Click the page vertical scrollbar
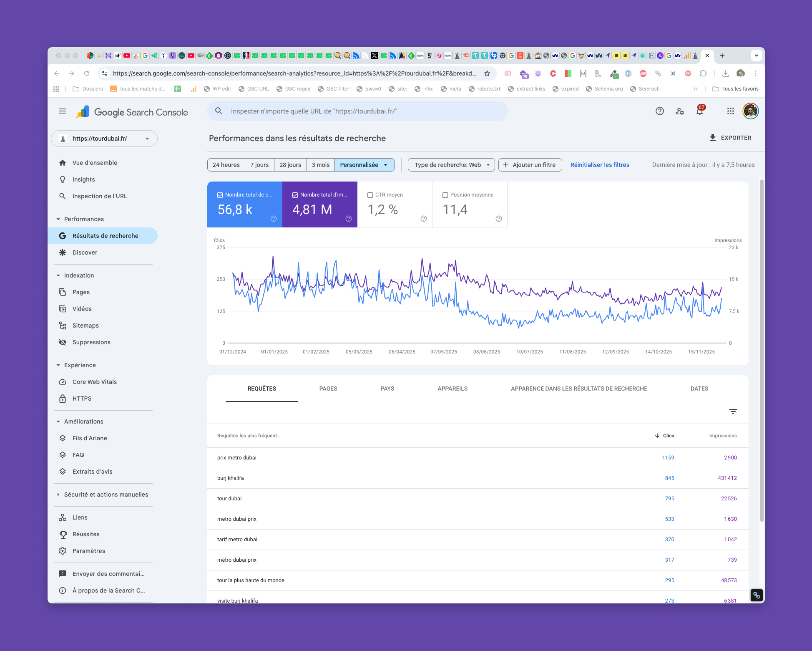The image size is (812, 651). [x=762, y=351]
